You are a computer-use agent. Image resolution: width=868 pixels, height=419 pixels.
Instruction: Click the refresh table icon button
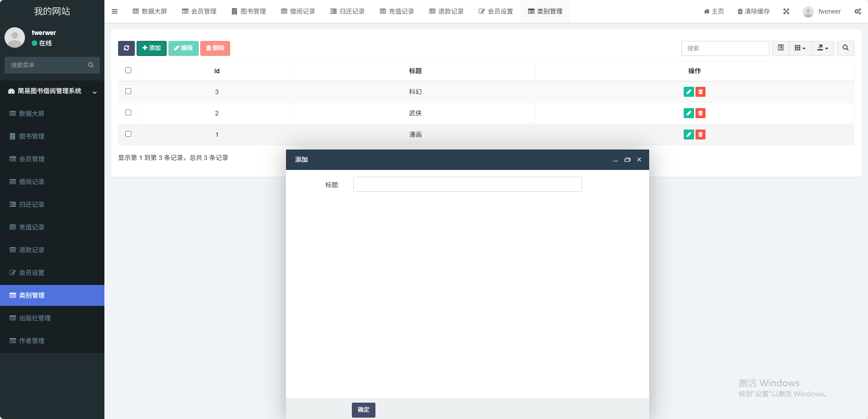pyautogui.click(x=126, y=48)
